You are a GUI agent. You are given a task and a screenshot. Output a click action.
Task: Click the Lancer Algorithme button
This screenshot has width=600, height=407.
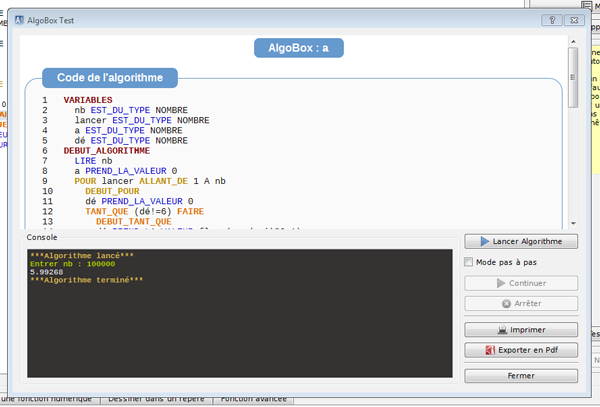521,241
